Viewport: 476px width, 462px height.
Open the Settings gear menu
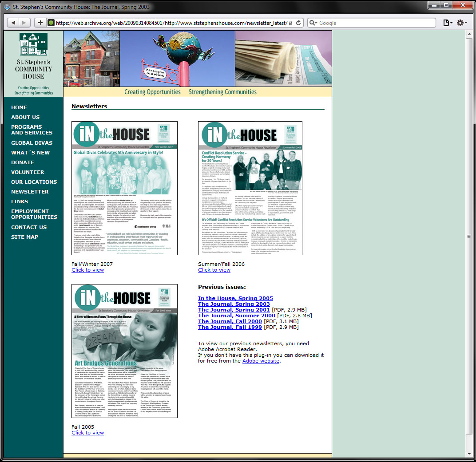tap(461, 23)
